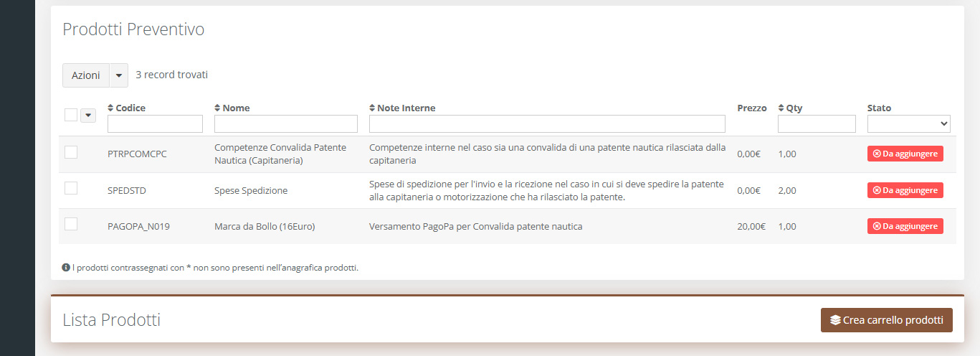Click layers icon on Crea carrello prodotti
Image resolution: width=980 pixels, height=356 pixels.
pyautogui.click(x=835, y=320)
